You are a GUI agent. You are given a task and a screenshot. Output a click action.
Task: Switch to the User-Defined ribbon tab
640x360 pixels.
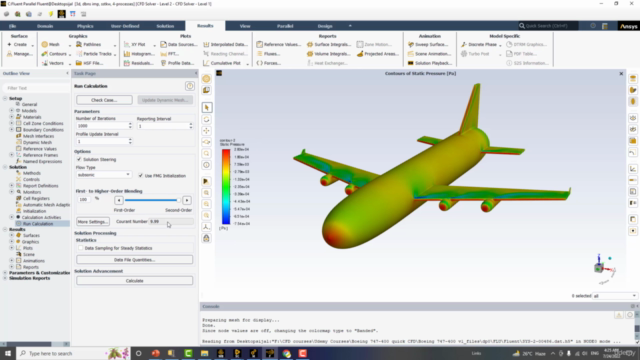[x=125, y=26]
